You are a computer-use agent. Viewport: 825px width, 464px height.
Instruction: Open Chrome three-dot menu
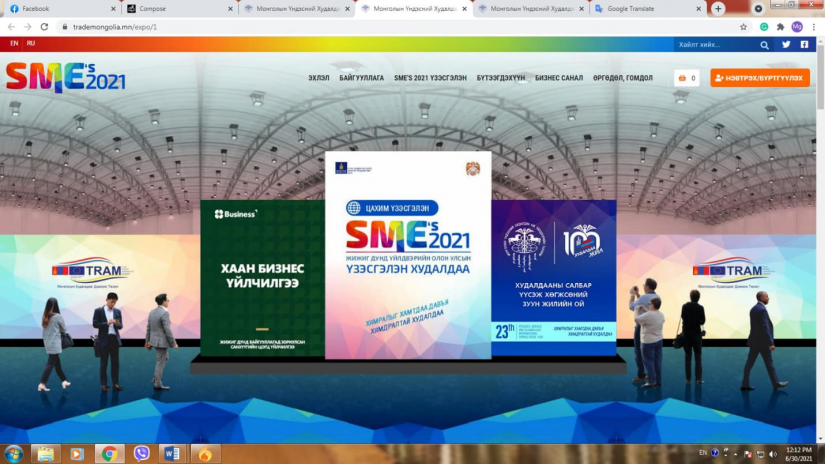coord(813,27)
